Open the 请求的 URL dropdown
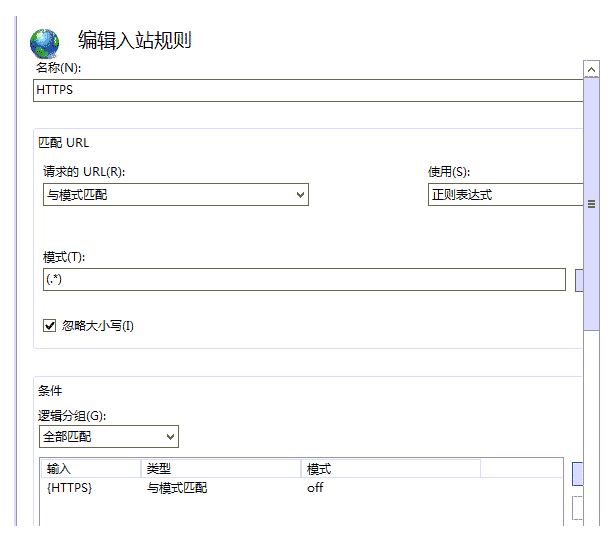Viewport: 613px width, 550px height. click(175, 195)
